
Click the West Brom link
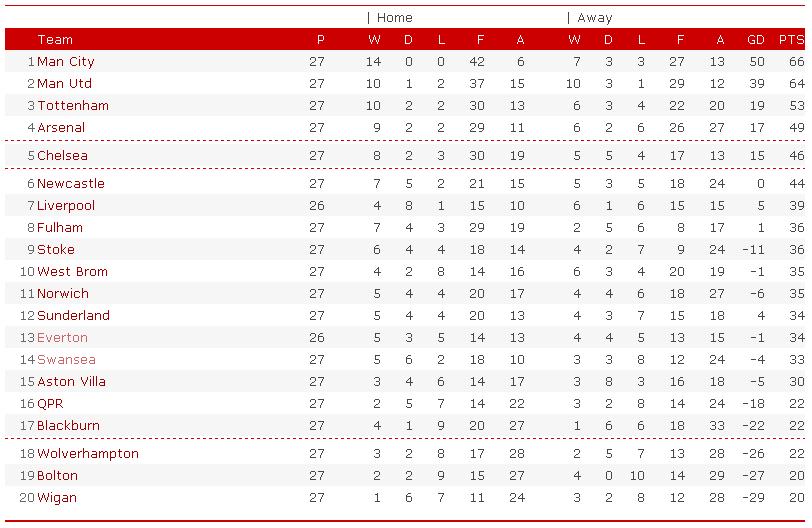click(72, 272)
